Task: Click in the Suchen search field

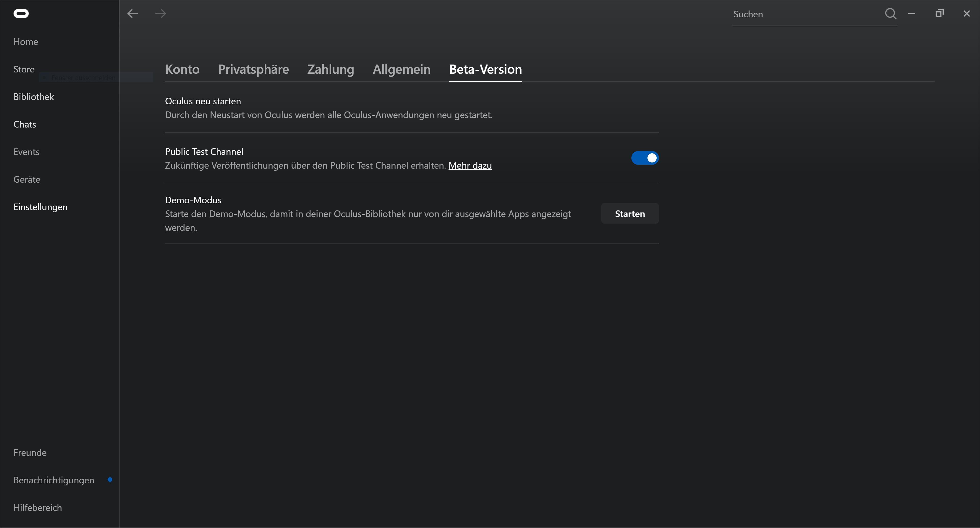Action: [806, 15]
